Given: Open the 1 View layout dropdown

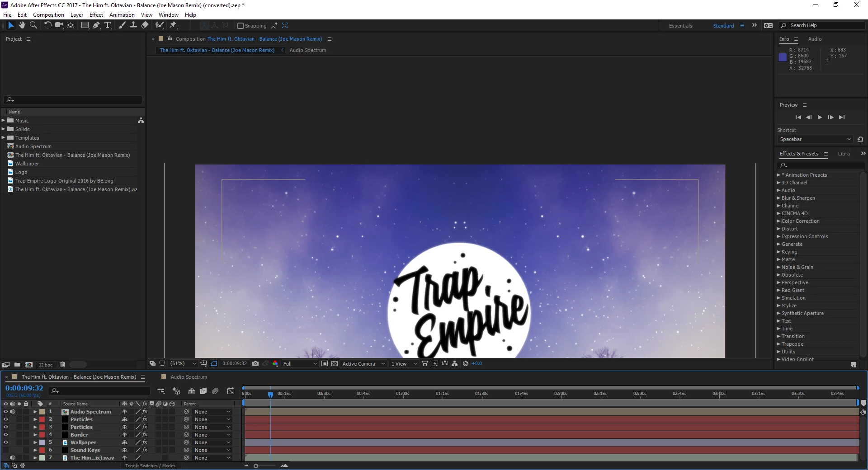Looking at the screenshot, I should click(x=404, y=363).
